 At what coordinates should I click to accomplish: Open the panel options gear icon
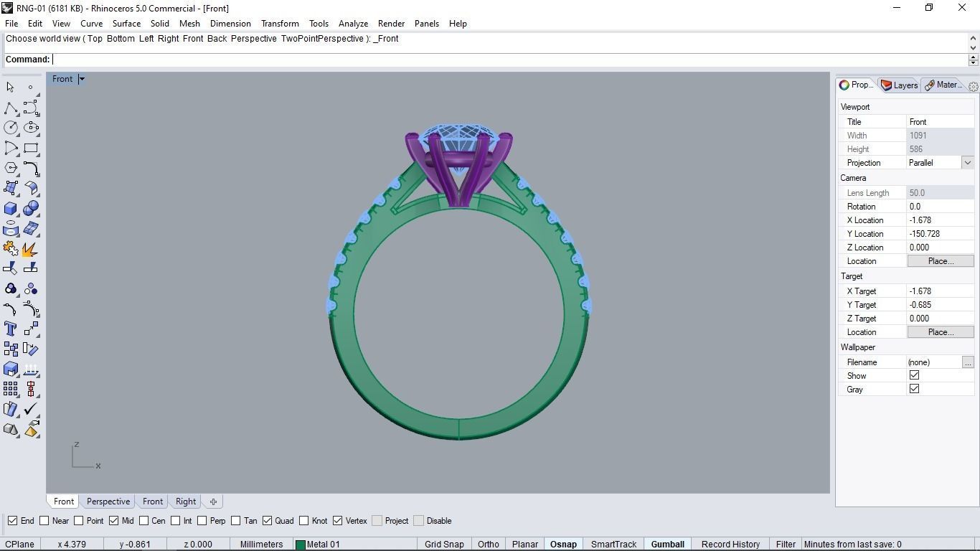click(x=973, y=86)
